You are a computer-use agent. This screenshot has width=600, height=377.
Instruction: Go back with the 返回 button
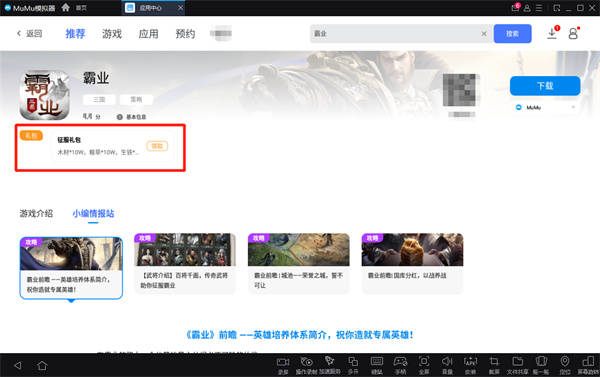pos(29,34)
